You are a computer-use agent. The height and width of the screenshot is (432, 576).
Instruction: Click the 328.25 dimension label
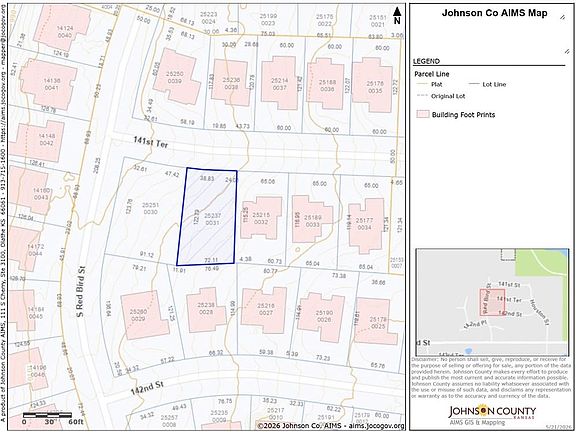[x=98, y=165]
